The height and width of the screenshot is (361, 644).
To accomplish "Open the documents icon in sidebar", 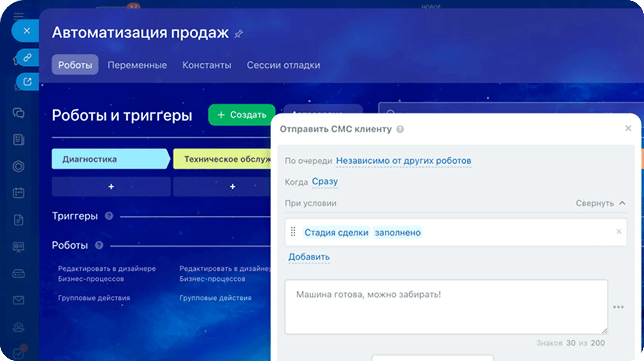I will coord(19,220).
